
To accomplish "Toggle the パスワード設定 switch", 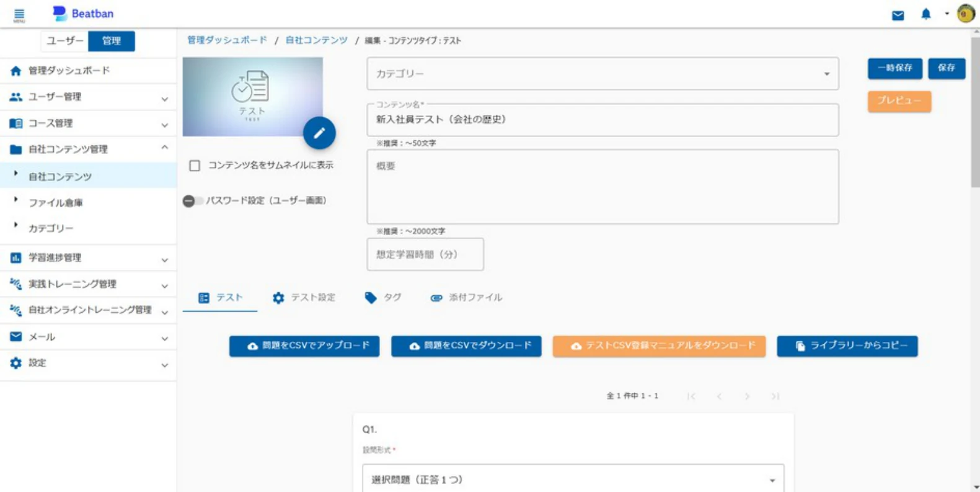I will (193, 201).
